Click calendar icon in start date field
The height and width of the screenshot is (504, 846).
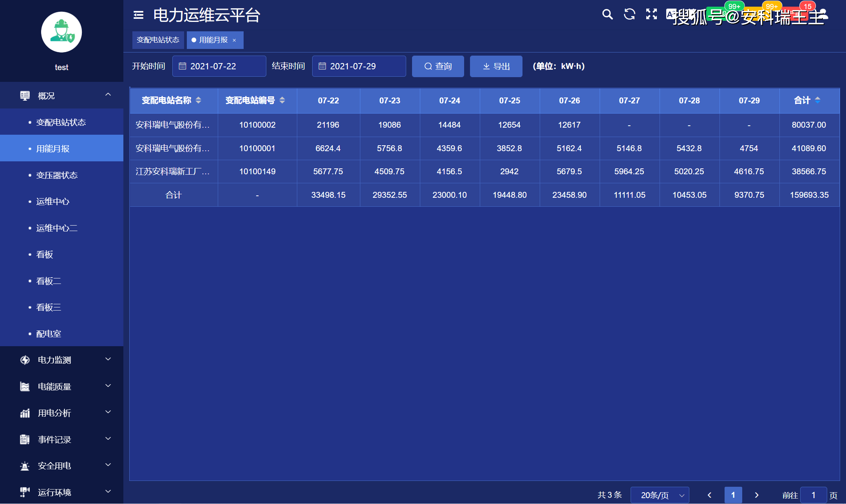pos(182,66)
